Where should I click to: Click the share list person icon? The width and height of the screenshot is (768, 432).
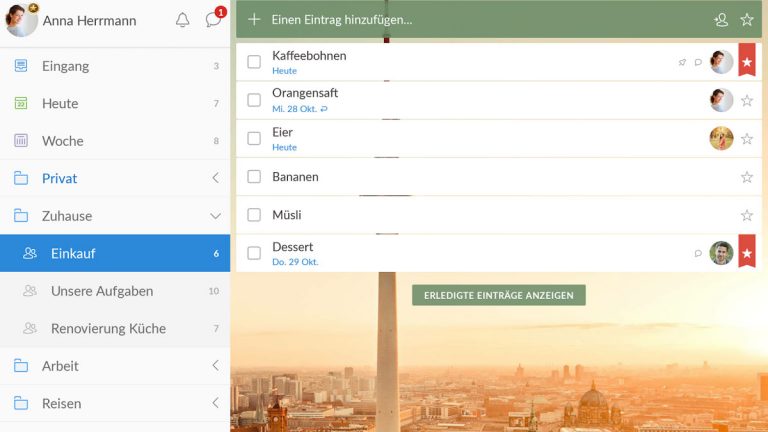tap(721, 20)
